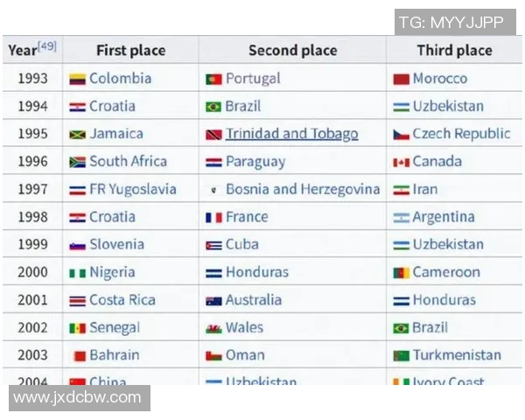Select the 1998 year cell
The image size is (525, 420).
tap(33, 217)
